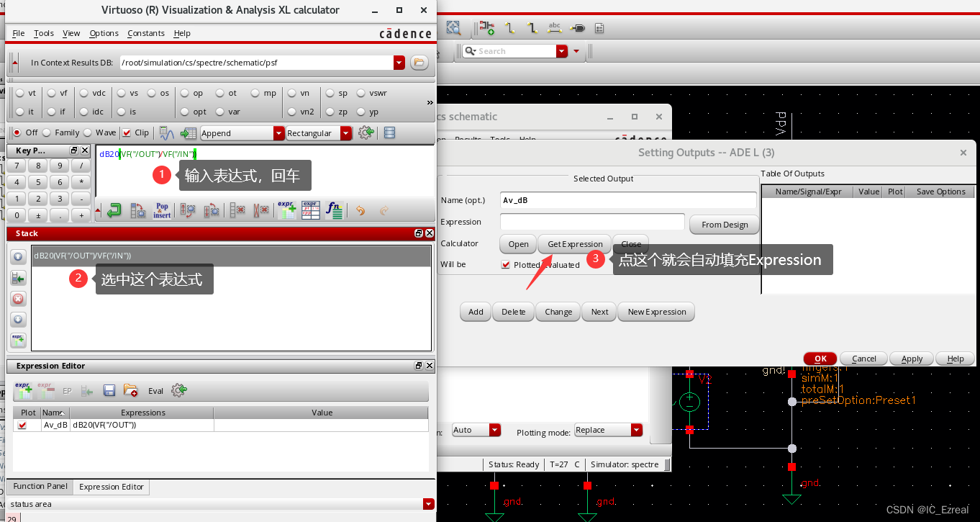Viewport: 980px width, 522px height.
Task: Switch to the Function Panel tab
Action: (x=40, y=487)
